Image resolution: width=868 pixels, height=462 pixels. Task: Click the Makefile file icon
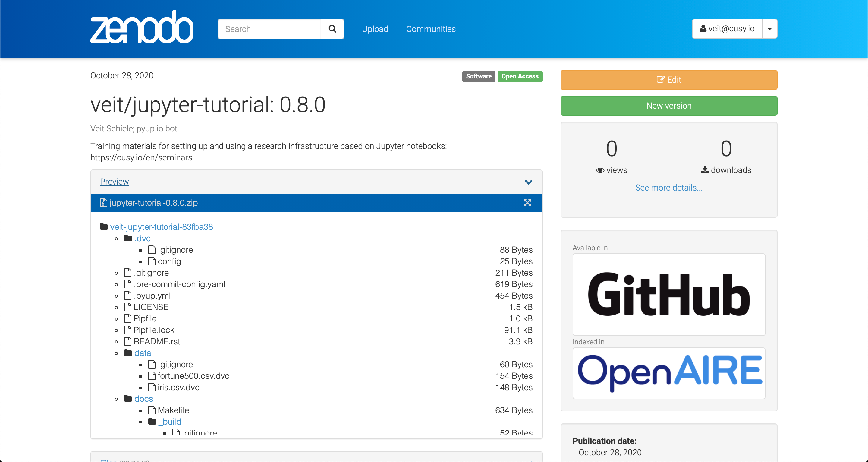(x=152, y=410)
